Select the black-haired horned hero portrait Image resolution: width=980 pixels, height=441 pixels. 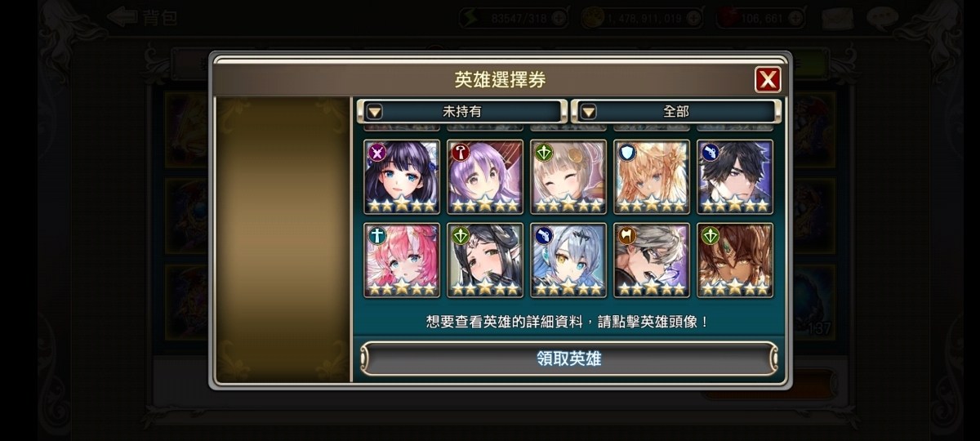coord(484,260)
